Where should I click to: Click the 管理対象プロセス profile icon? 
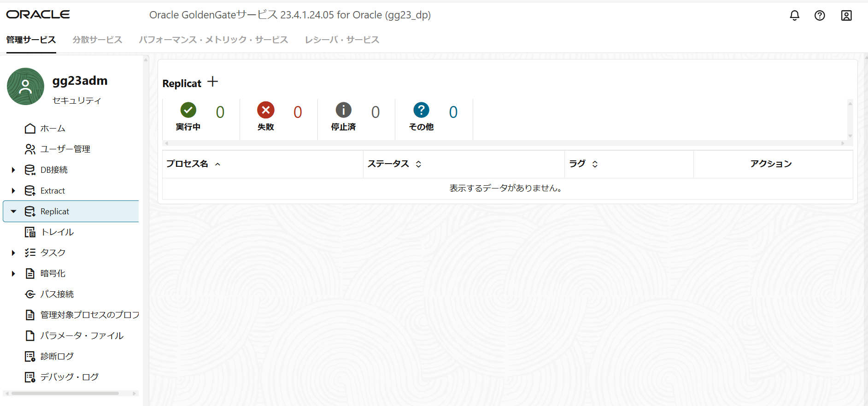tap(30, 315)
